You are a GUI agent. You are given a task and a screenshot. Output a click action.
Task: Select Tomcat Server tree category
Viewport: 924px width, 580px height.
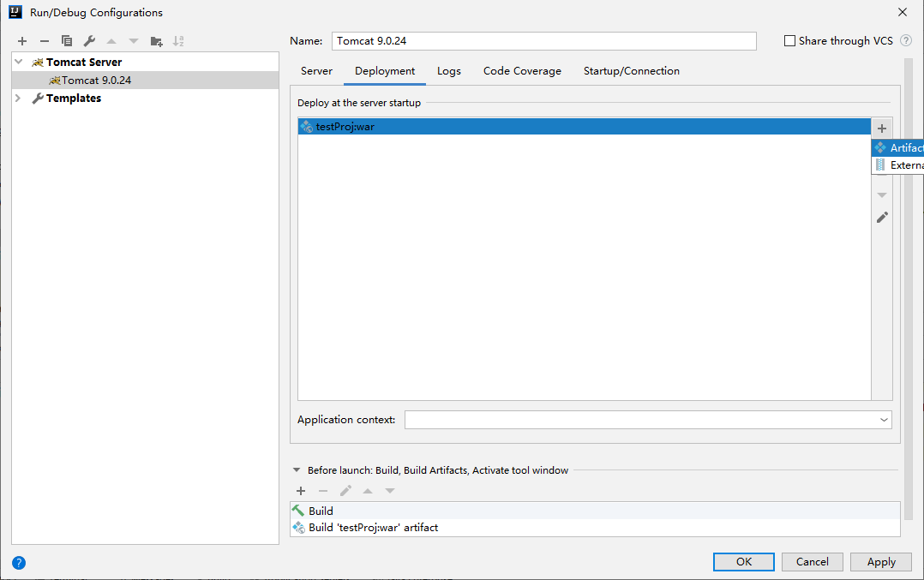[x=145, y=62]
